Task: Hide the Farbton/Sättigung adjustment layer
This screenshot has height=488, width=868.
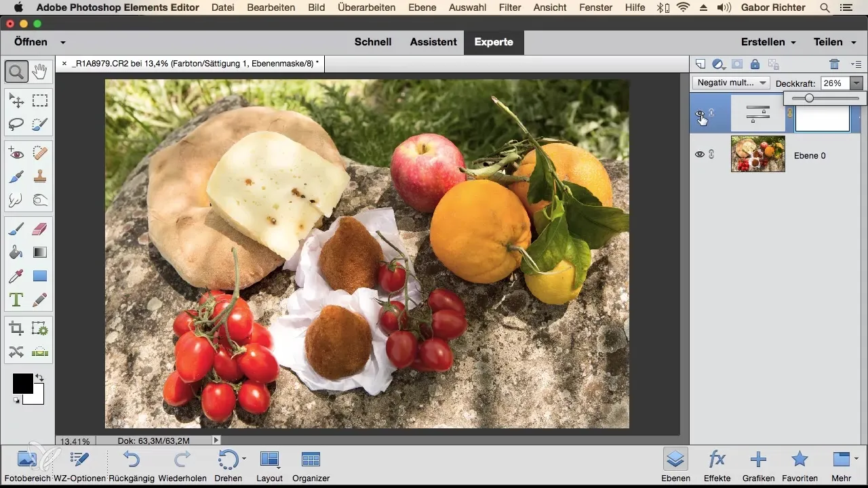Action: tap(700, 114)
